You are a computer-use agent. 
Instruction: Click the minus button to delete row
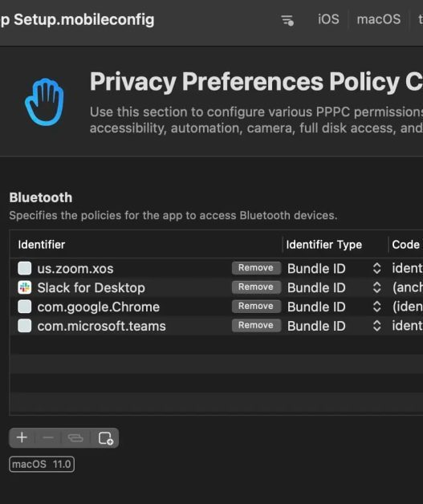(x=48, y=437)
